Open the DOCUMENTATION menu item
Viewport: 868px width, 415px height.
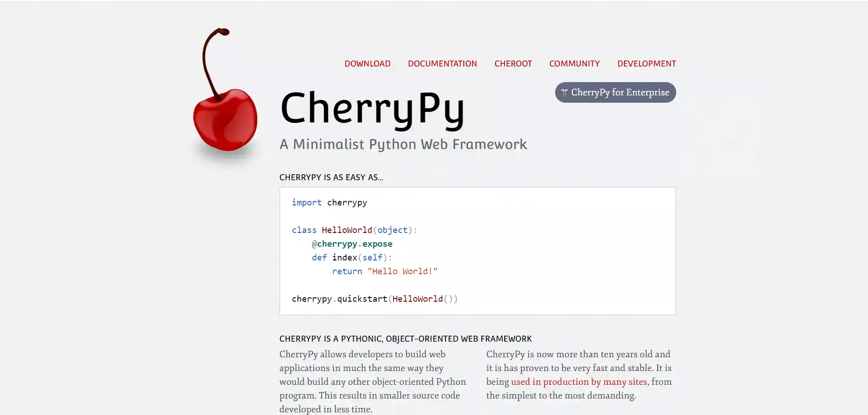pyautogui.click(x=442, y=64)
